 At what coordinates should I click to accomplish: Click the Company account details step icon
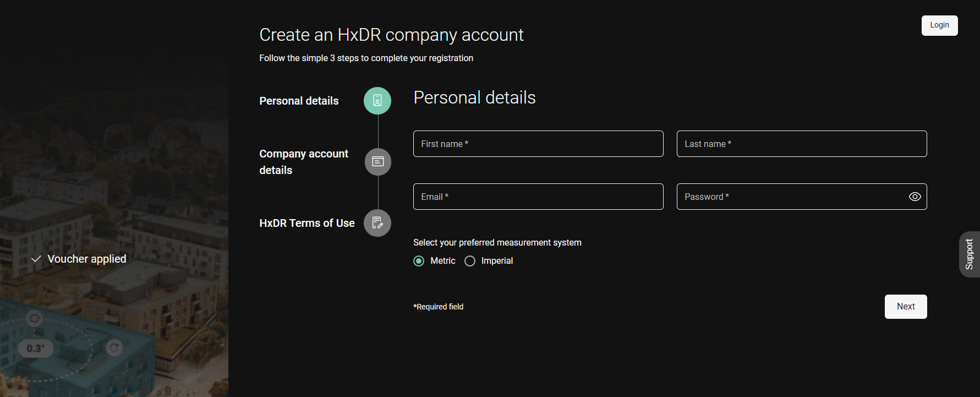coord(378,162)
